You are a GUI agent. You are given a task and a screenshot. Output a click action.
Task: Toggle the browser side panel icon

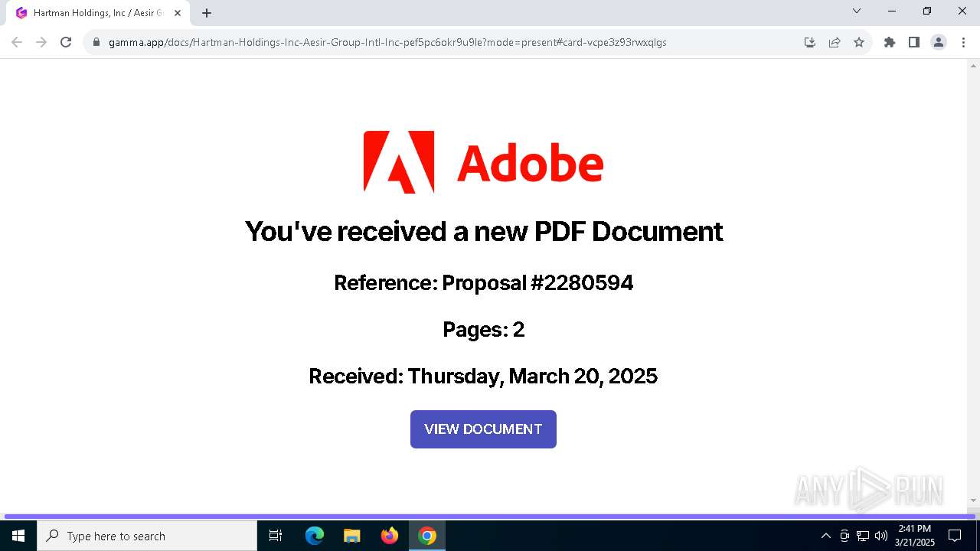pyautogui.click(x=914, y=42)
